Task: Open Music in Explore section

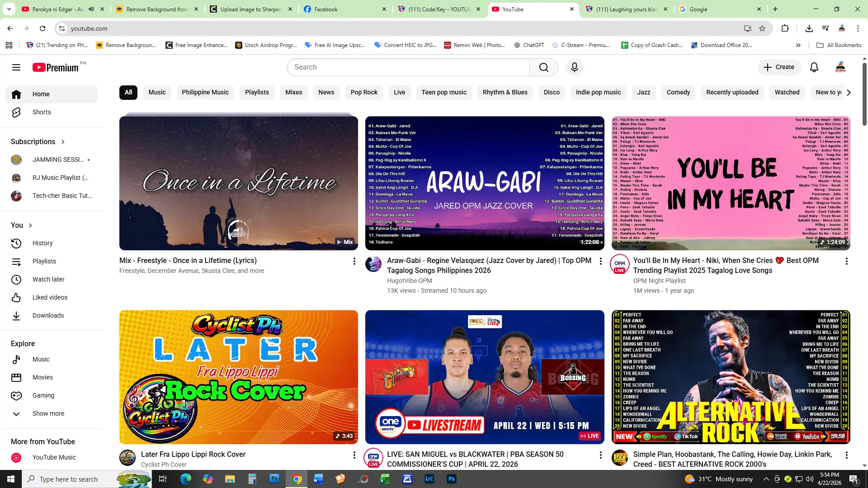Action: pyautogui.click(x=52, y=359)
